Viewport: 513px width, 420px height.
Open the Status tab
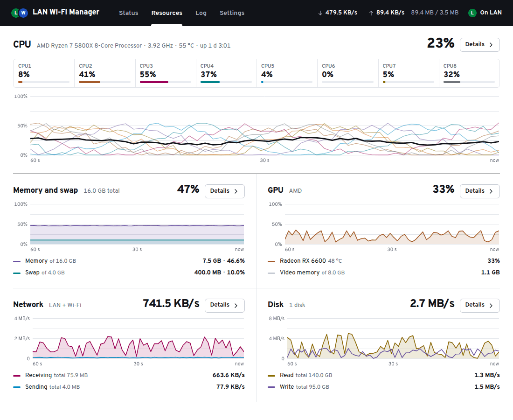coord(129,13)
